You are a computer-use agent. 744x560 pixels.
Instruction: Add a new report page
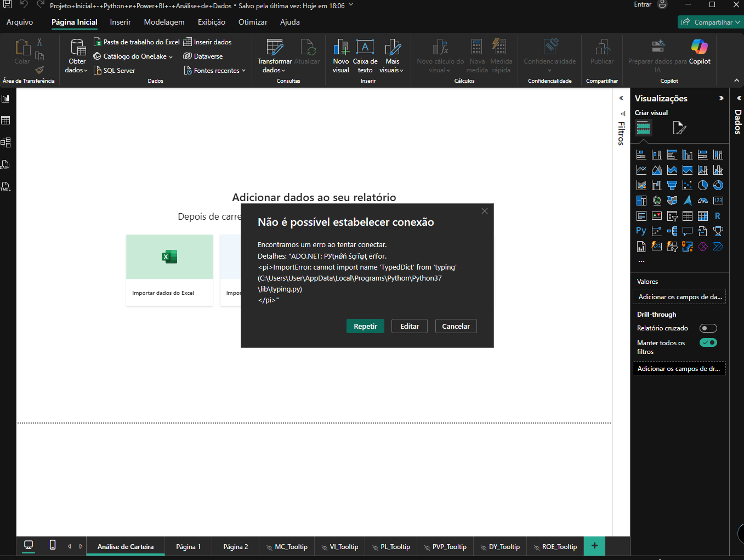(594, 546)
